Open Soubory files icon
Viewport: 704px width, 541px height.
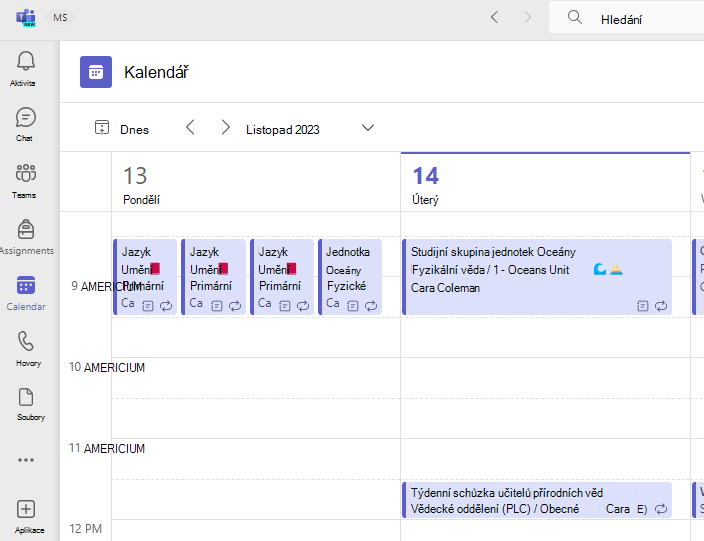click(x=26, y=397)
